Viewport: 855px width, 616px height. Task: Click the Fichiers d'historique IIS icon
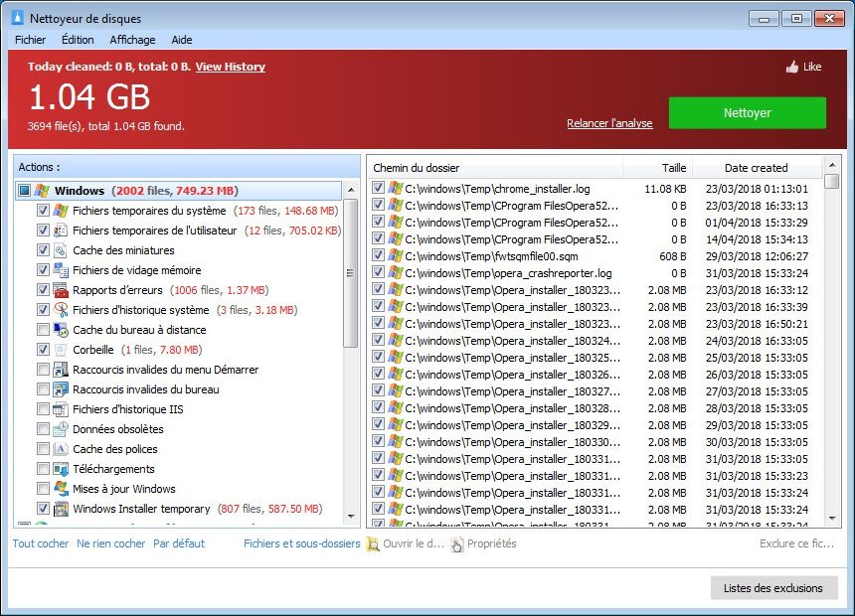pos(60,409)
